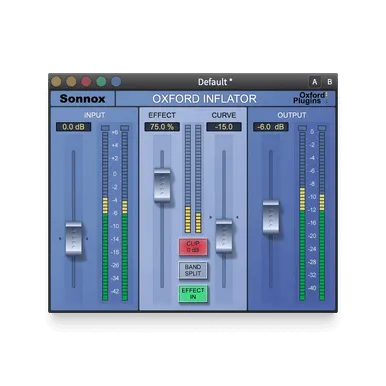386x386 pixels.
Task: Click the right output meter clip indicator
Action: point(322,128)
